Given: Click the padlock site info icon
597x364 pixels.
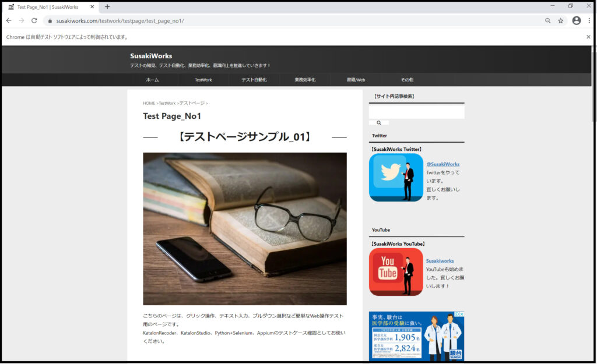Looking at the screenshot, I should click(x=50, y=21).
